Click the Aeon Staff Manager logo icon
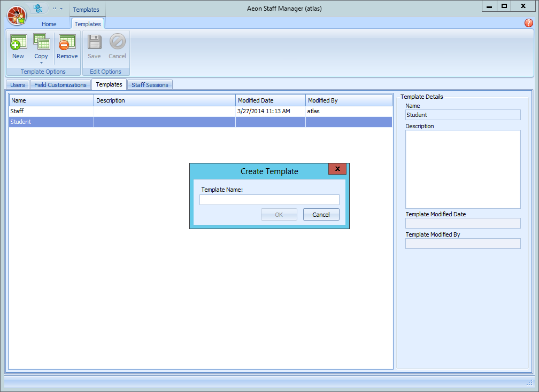Screen dimensions: 539x392 coord(17,15)
